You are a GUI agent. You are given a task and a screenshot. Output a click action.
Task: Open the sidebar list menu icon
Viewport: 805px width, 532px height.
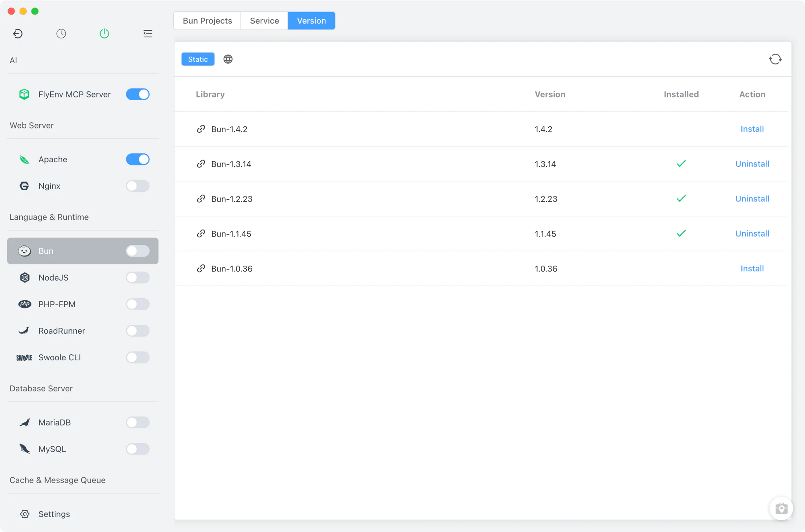coord(148,33)
